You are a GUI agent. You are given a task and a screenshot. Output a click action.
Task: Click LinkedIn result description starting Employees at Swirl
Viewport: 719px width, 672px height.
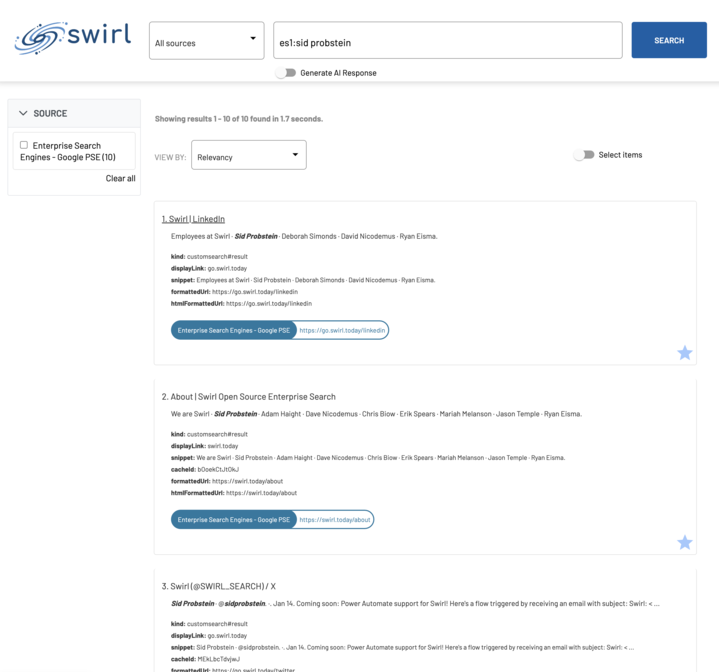(304, 236)
